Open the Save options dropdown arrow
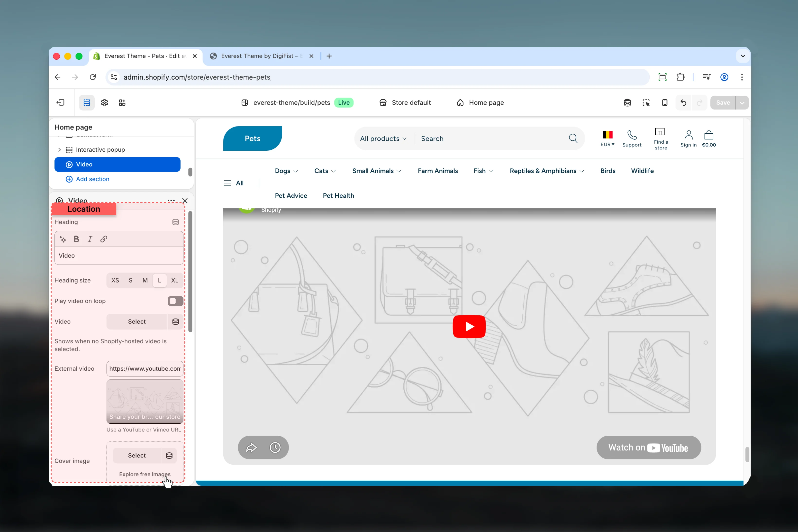The width and height of the screenshot is (798, 532). point(742,102)
